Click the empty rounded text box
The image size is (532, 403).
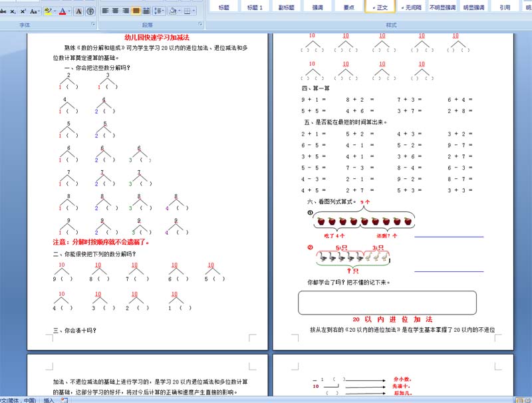[x=387, y=303]
